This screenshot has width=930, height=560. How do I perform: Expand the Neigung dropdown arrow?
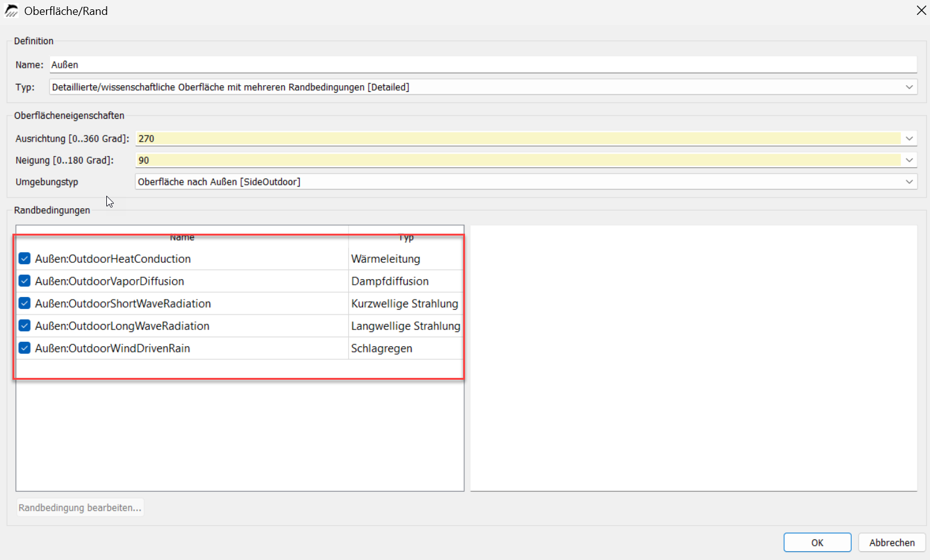point(909,160)
